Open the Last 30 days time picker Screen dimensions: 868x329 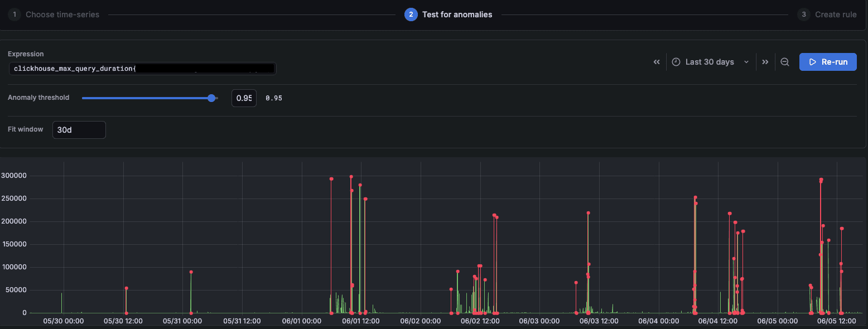tap(710, 62)
